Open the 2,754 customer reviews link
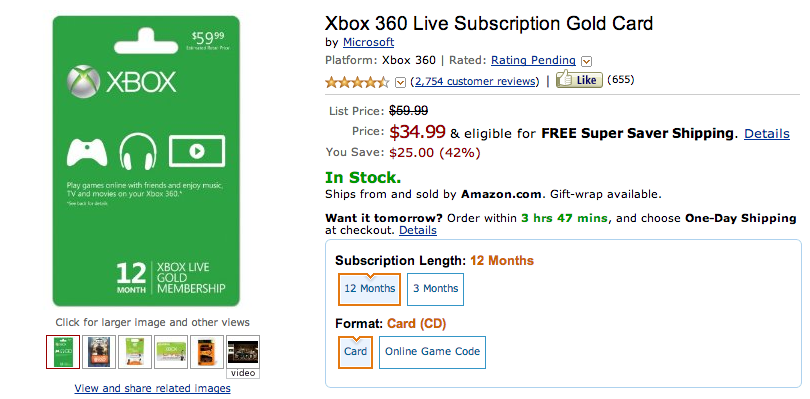The image size is (810, 399). point(475,81)
